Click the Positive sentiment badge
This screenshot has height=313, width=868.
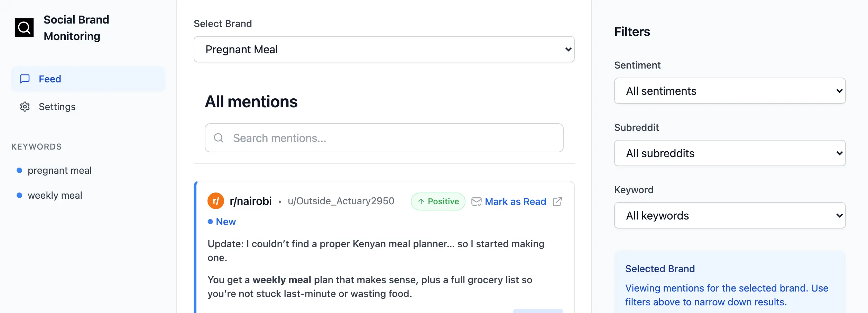click(x=438, y=202)
